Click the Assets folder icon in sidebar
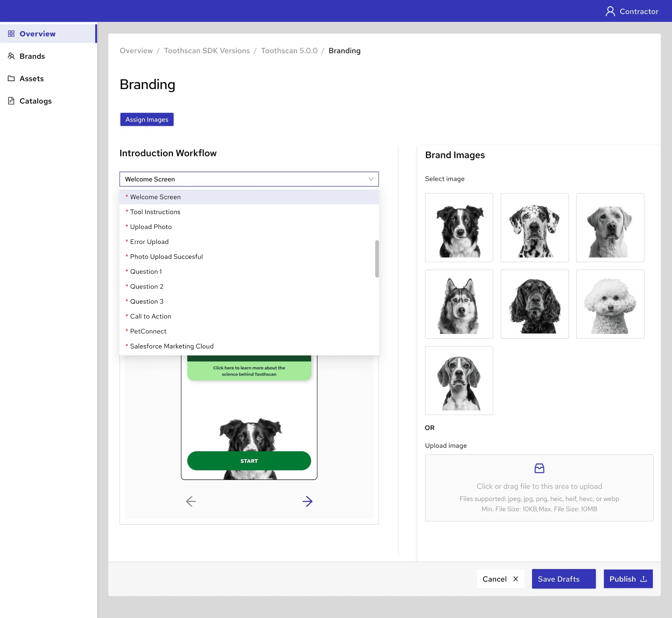The width and height of the screenshot is (672, 618). [x=11, y=79]
